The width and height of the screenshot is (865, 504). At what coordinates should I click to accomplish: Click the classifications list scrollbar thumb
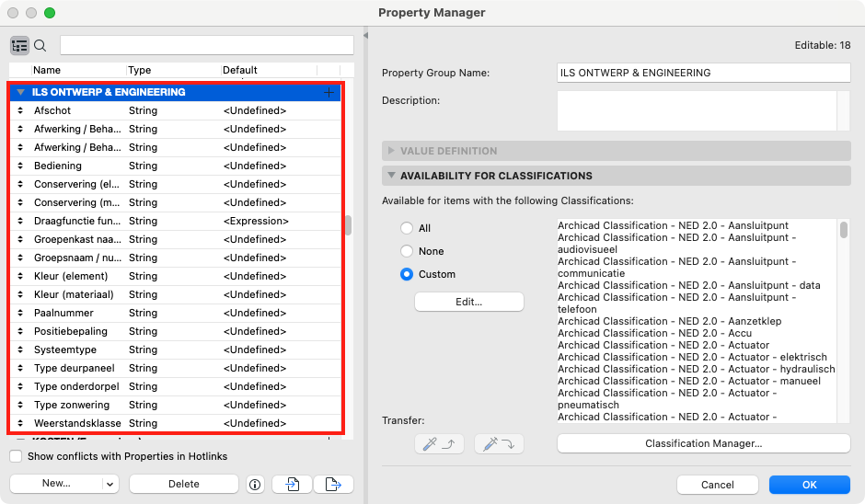click(x=844, y=230)
